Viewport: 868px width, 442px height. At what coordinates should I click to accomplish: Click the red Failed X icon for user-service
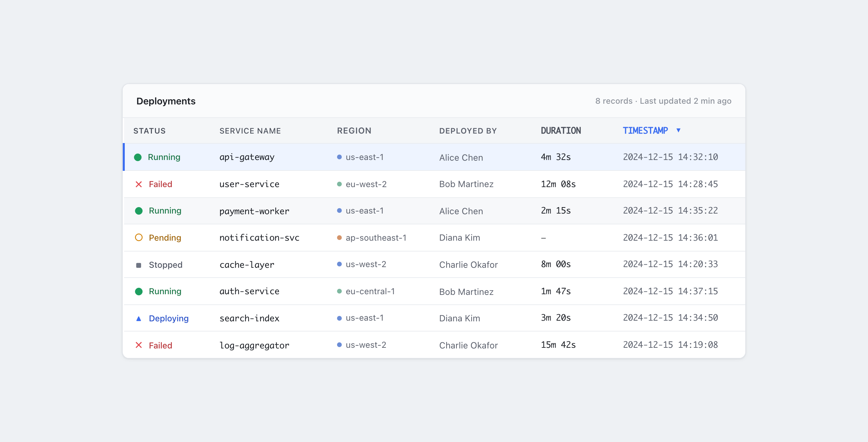(139, 184)
